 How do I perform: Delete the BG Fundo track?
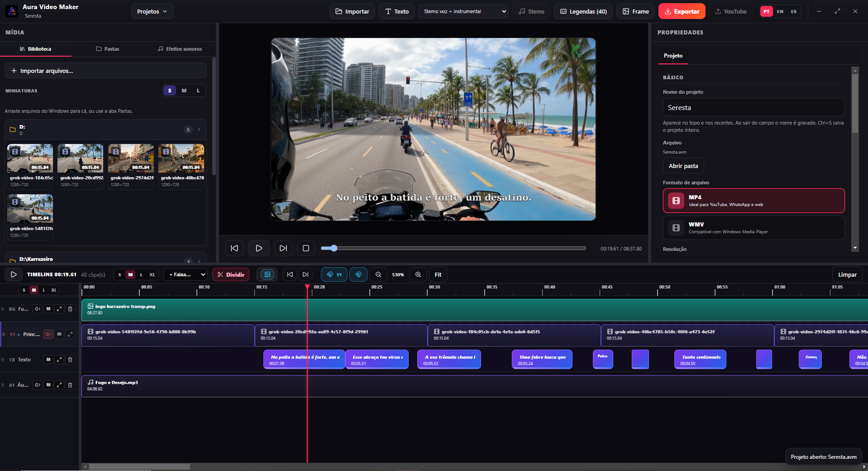click(70, 309)
